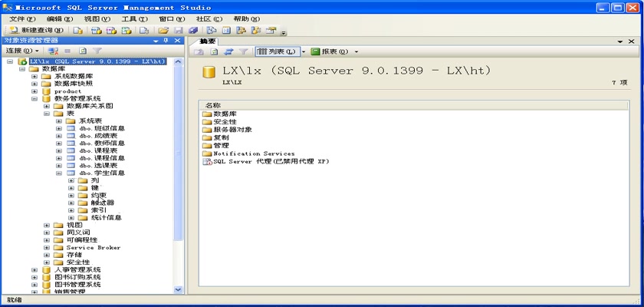Viewport: 644px width, 307px height.
Task: Expand the dbo.成绩表 table
Action: 59,136
